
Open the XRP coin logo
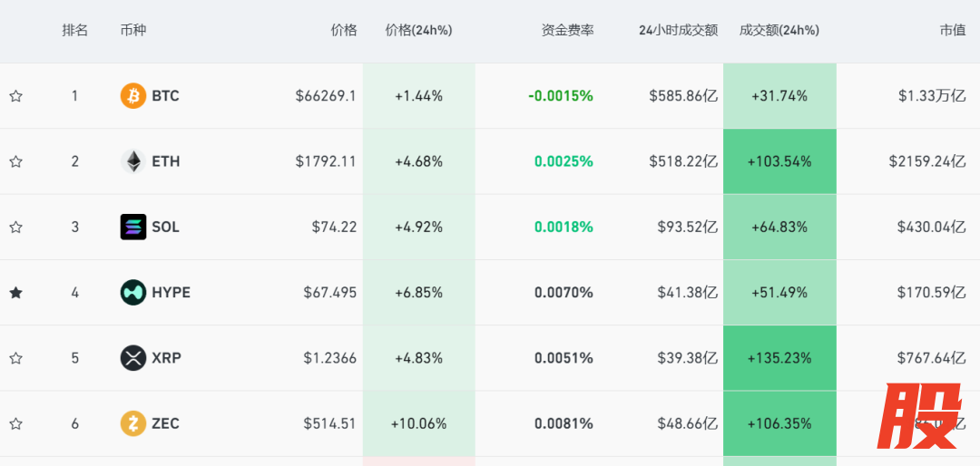pos(133,358)
